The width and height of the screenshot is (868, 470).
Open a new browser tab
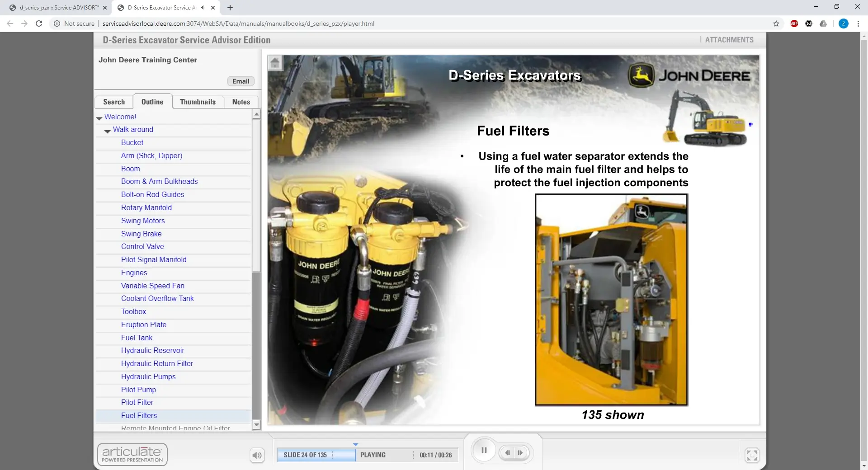[230, 8]
